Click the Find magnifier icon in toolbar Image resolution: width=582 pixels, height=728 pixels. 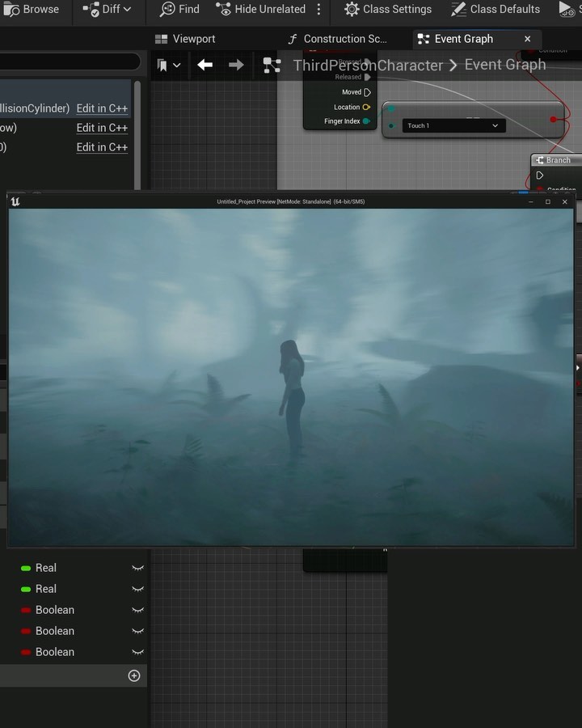pos(168,10)
